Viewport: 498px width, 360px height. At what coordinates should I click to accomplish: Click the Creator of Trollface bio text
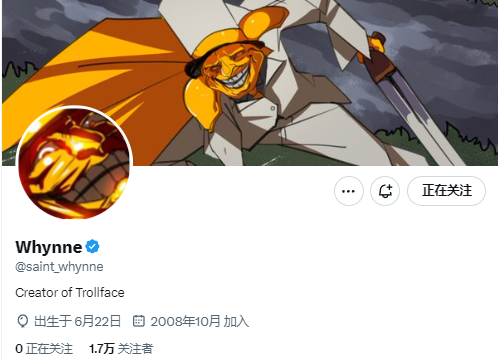coord(70,293)
